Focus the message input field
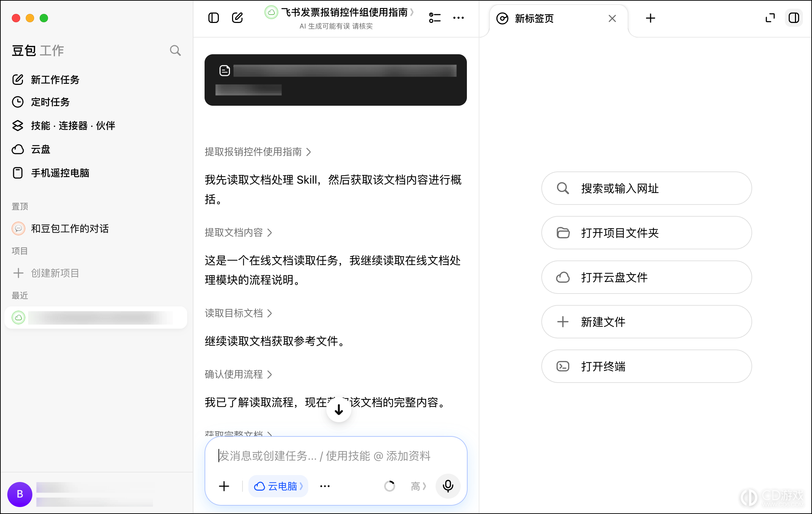 click(x=335, y=456)
